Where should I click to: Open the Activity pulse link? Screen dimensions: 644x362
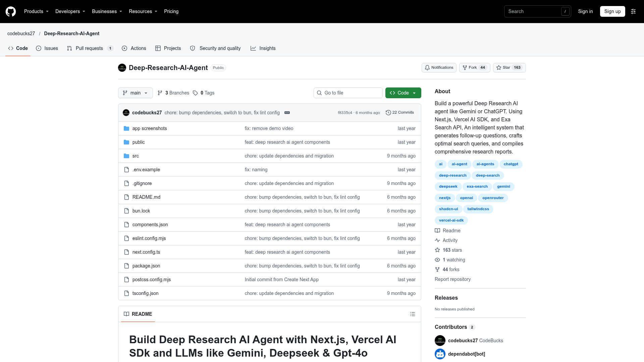pyautogui.click(x=446, y=240)
